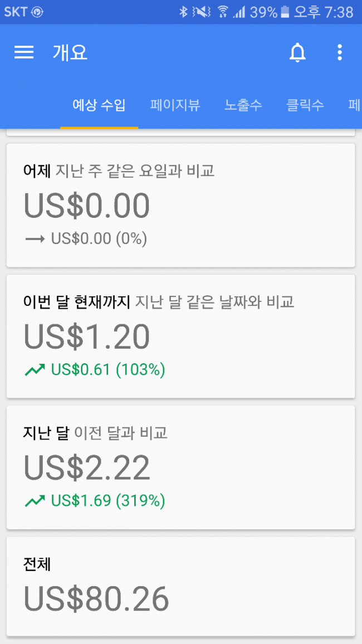Tap the flat gray arrow beside US$0.00 (0%)
Viewport: 362px width, 644px height.
tap(35, 239)
